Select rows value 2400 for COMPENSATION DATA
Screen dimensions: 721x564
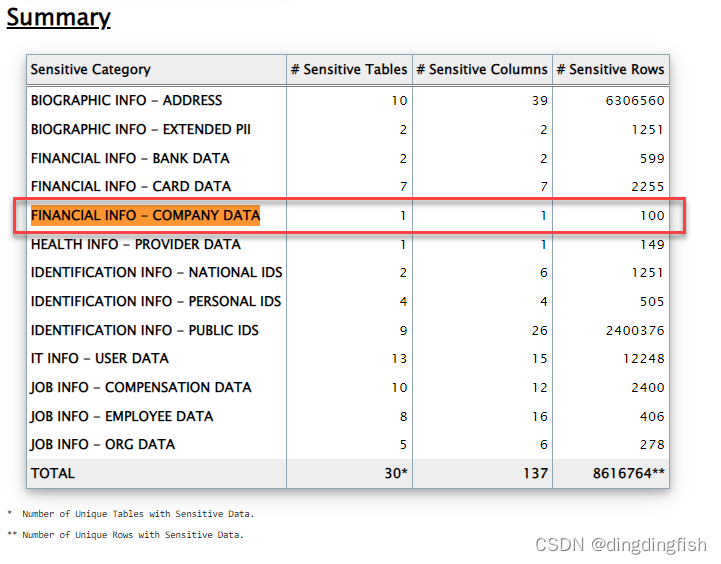pyautogui.click(x=648, y=387)
